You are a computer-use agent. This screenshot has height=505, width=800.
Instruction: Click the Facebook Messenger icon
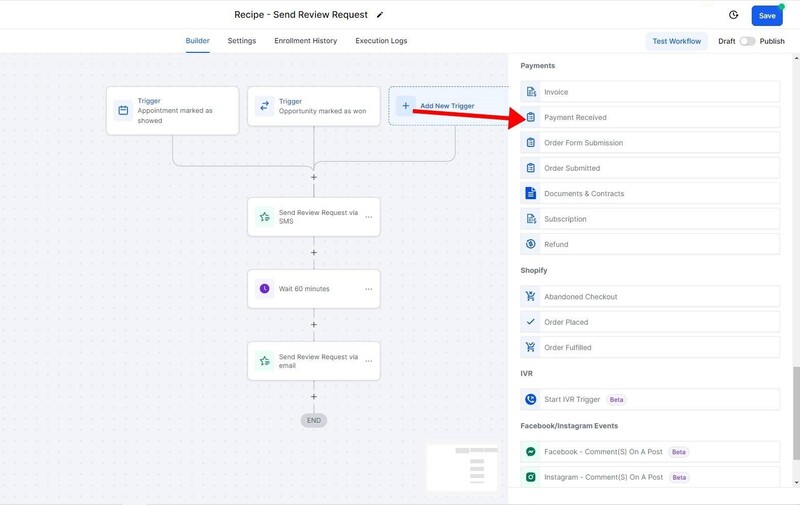531,451
